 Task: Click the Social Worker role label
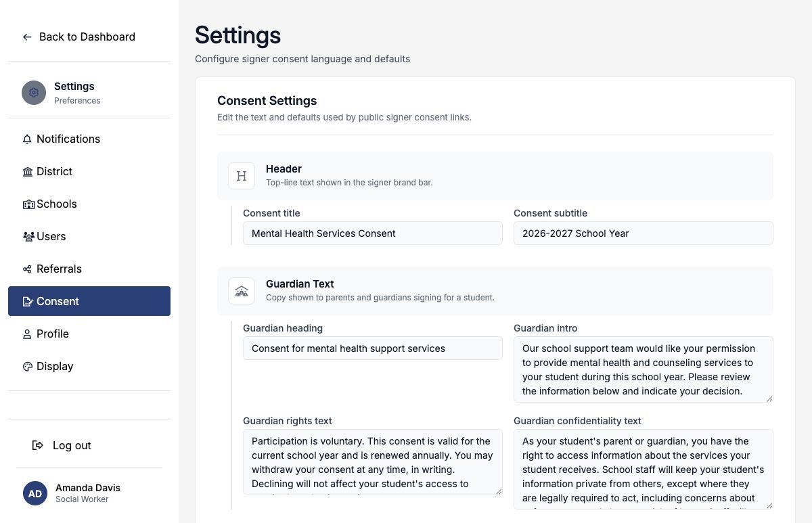coord(82,499)
